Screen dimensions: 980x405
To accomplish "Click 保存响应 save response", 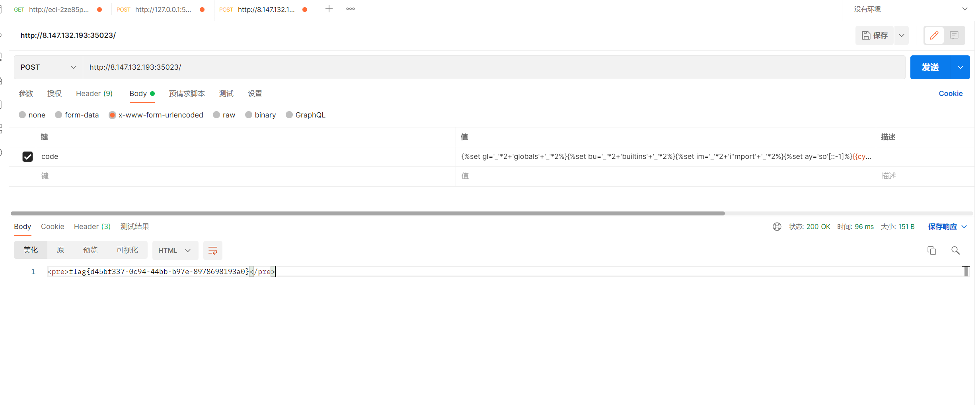I will click(x=942, y=227).
